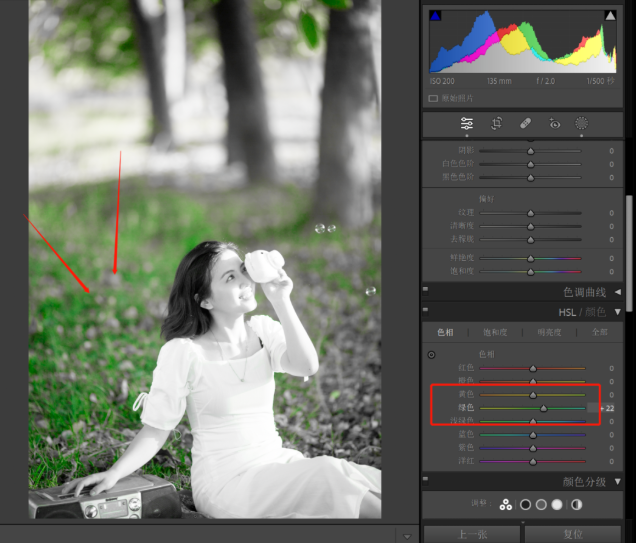Switch to the 饱和度 saturation tab in HSL
The height and width of the screenshot is (543, 636).
[495, 333]
